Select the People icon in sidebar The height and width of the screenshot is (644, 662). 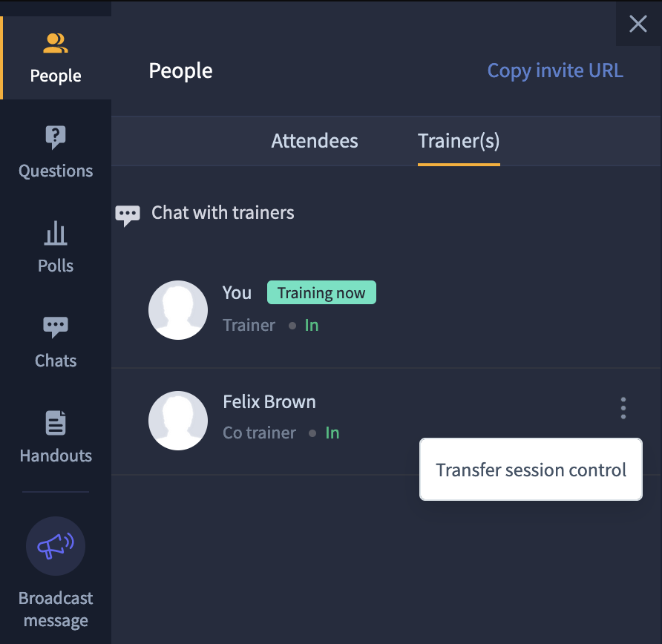click(56, 43)
